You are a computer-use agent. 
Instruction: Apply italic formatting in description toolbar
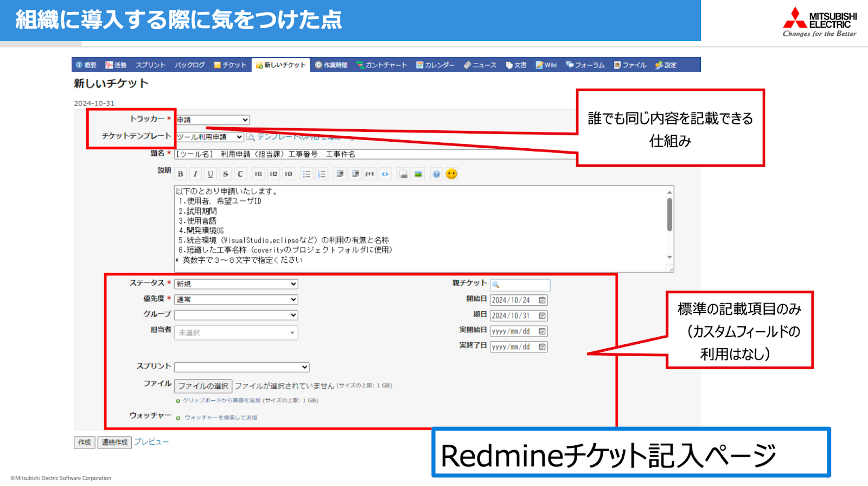195,174
